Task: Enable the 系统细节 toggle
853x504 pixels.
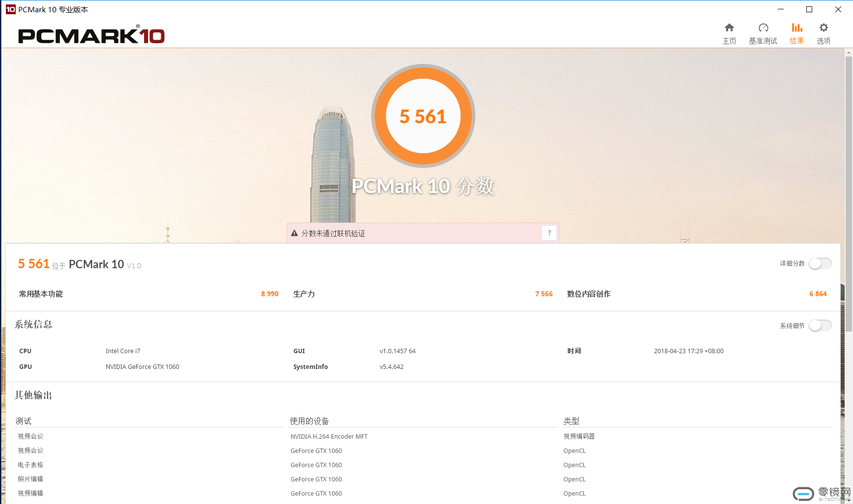Action: click(x=821, y=325)
